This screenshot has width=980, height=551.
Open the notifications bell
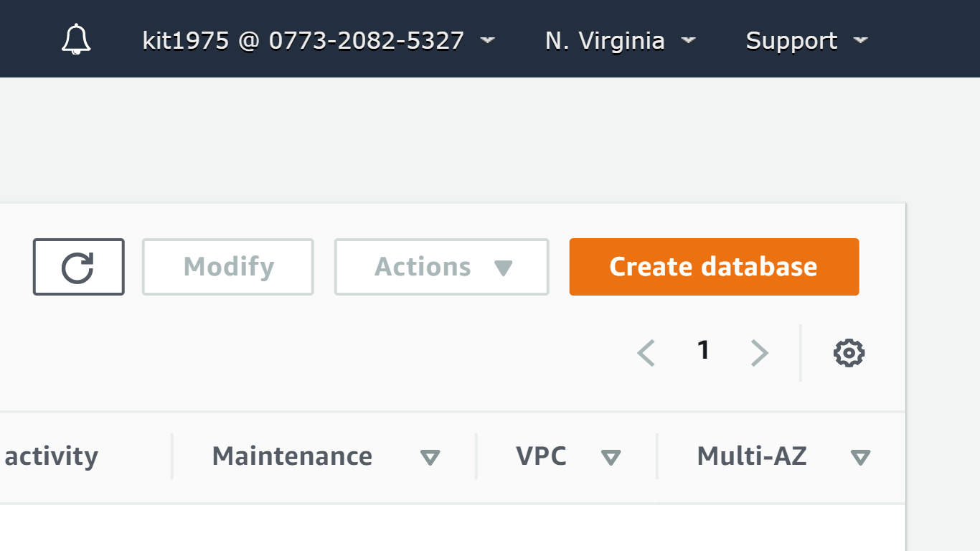pos(76,39)
